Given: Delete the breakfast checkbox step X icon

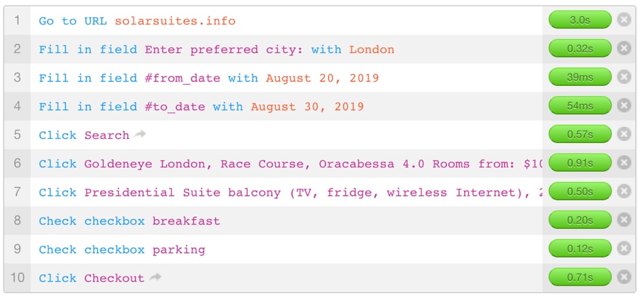Looking at the screenshot, I should [x=624, y=220].
